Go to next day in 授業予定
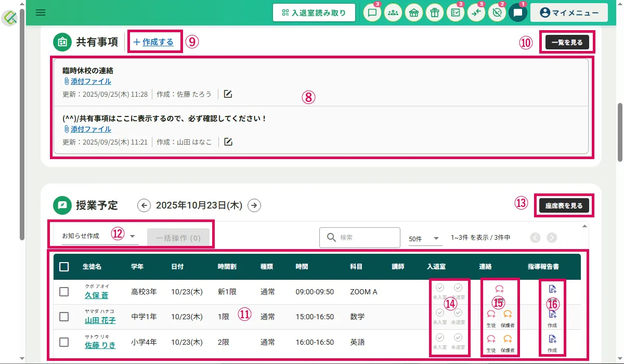The width and height of the screenshot is (624, 364). pyautogui.click(x=254, y=205)
